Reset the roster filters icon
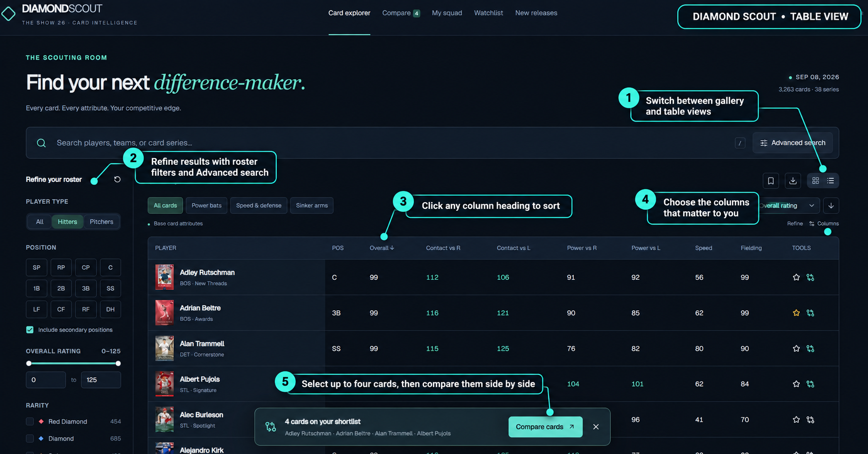 [117, 179]
